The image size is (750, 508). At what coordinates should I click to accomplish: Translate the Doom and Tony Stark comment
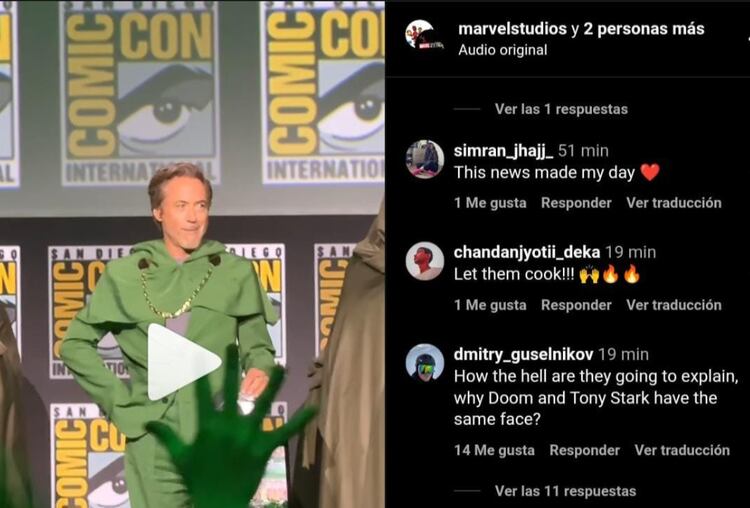(x=682, y=450)
